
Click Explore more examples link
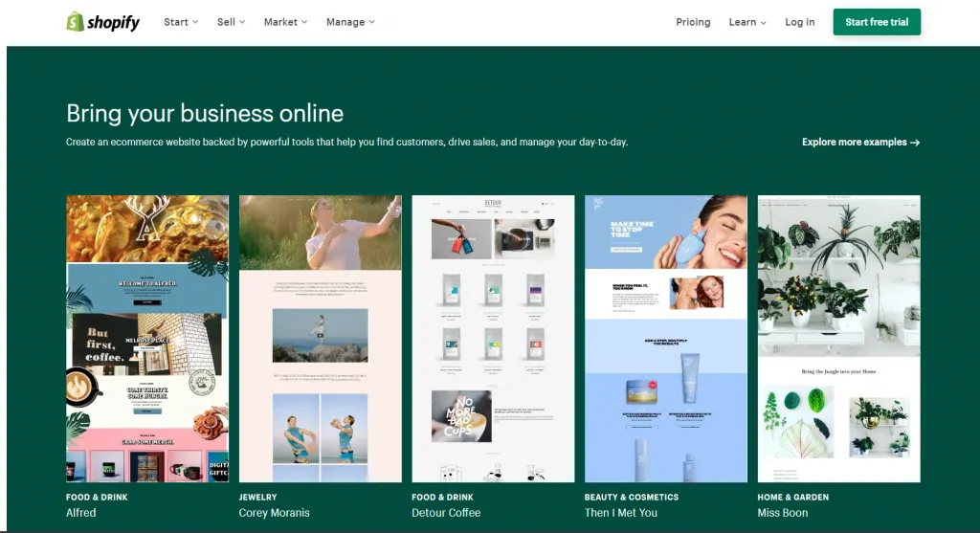point(860,142)
